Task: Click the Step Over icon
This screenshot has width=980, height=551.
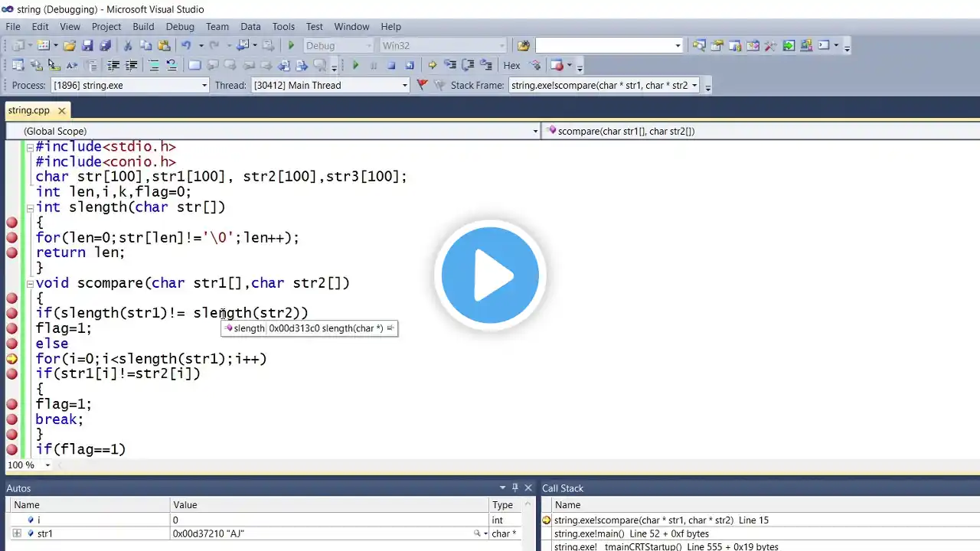Action: (468, 66)
